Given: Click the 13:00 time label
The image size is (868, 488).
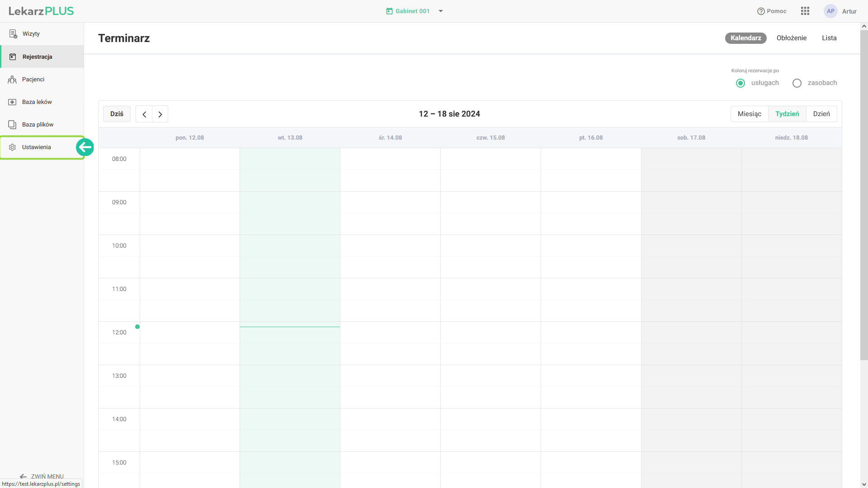Looking at the screenshot, I should coord(119,376).
